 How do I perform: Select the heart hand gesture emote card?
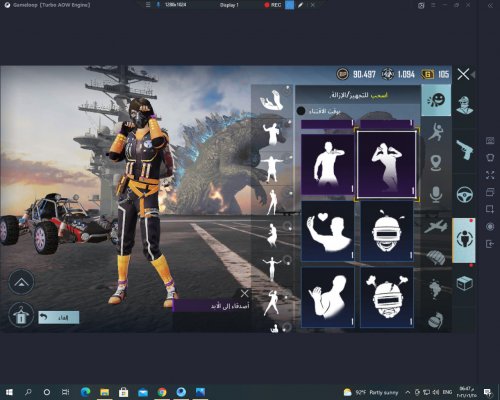coord(328,231)
